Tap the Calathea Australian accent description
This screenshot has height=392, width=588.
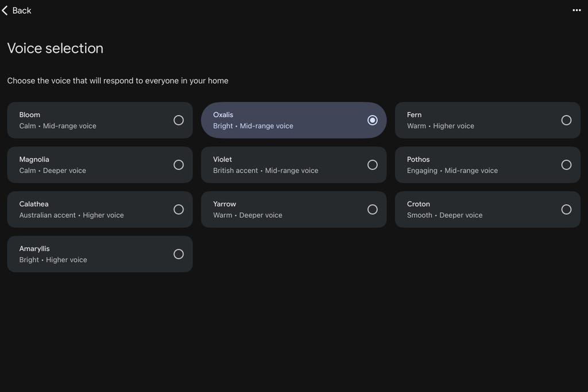71,216
